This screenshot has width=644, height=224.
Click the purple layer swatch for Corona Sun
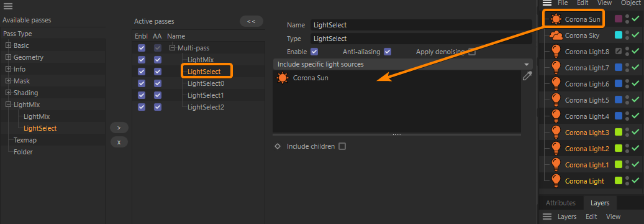click(618, 19)
